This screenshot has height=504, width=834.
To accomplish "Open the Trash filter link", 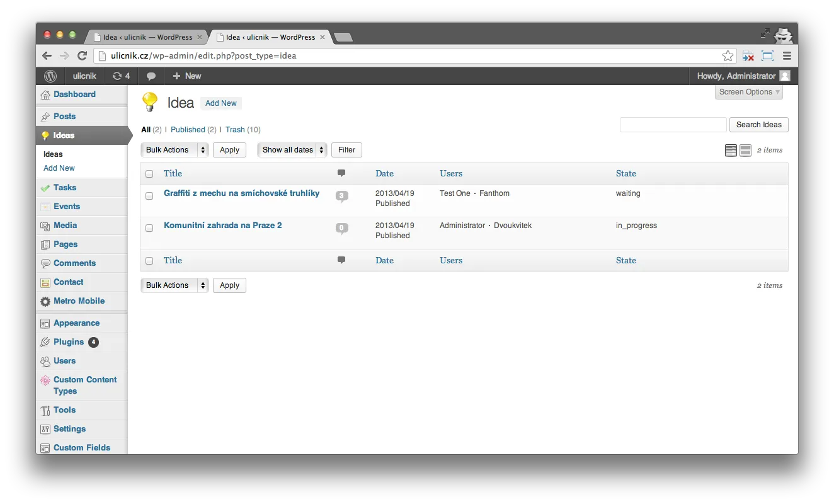I will point(235,130).
